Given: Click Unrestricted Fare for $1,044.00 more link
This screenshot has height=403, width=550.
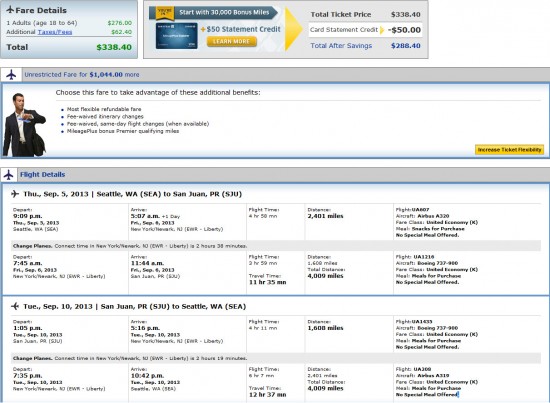Looking at the screenshot, I should point(82,75).
